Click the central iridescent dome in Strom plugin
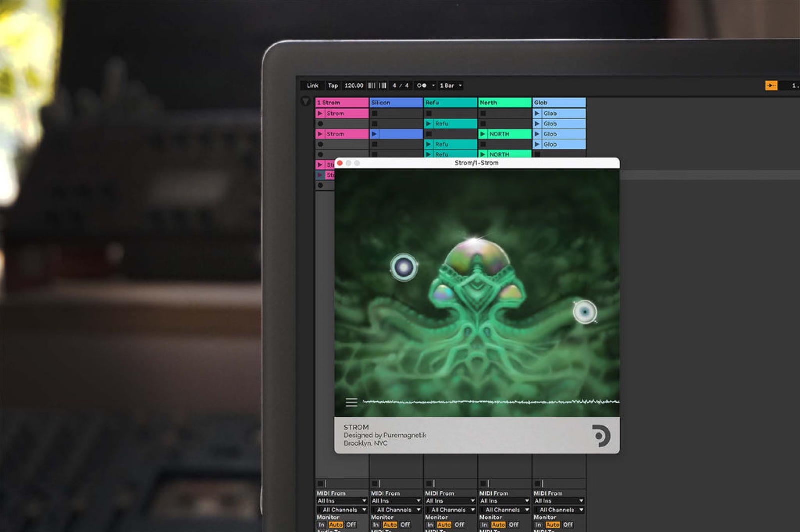This screenshot has height=532, width=800. point(477,257)
